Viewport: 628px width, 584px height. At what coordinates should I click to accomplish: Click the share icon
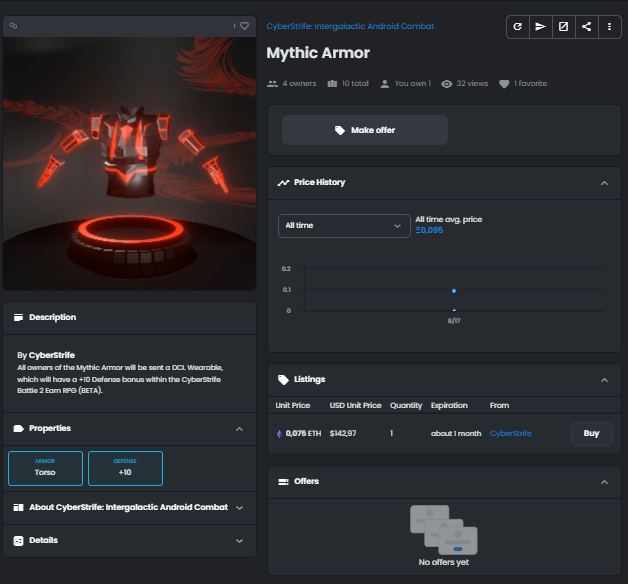[587, 26]
